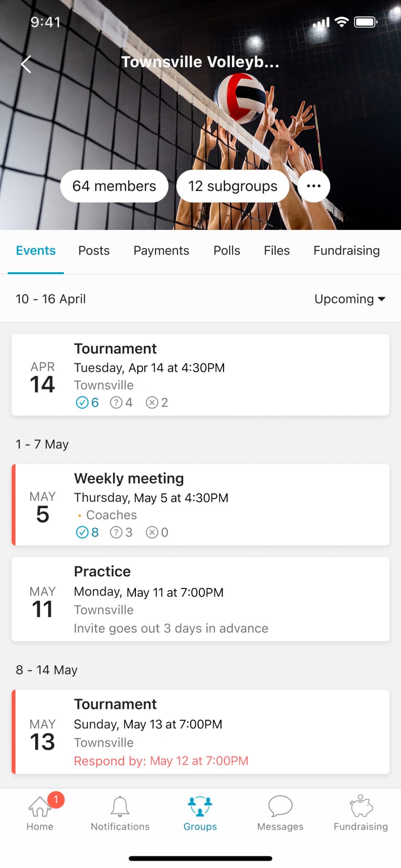Open the Fundraising tab in top tabs
Screen dimensions: 401x868
coord(346,251)
